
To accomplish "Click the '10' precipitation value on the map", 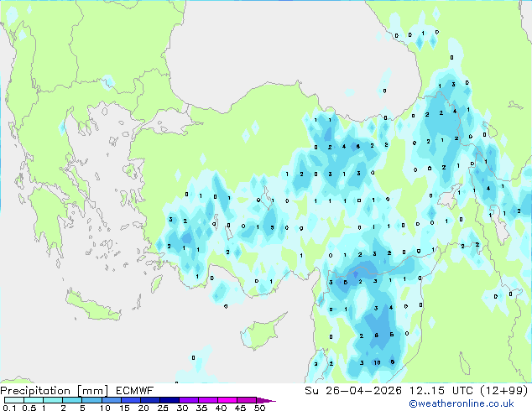I will [377, 362].
